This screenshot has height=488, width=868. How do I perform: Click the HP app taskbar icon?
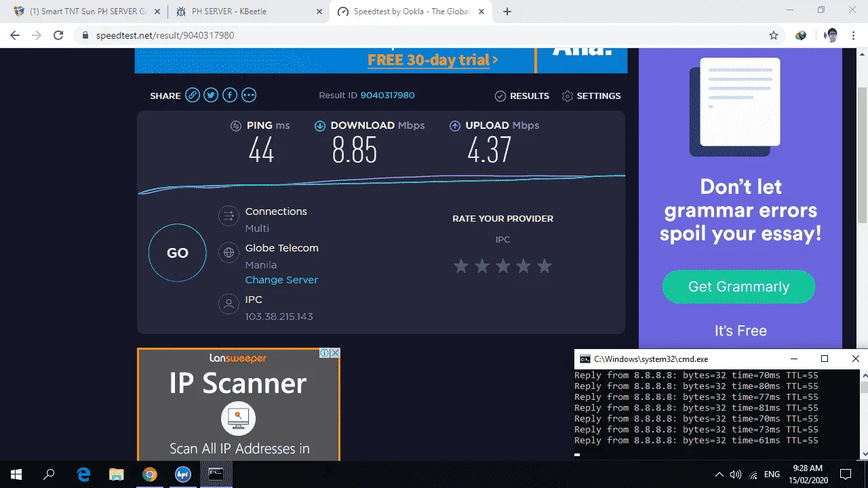pos(182,474)
